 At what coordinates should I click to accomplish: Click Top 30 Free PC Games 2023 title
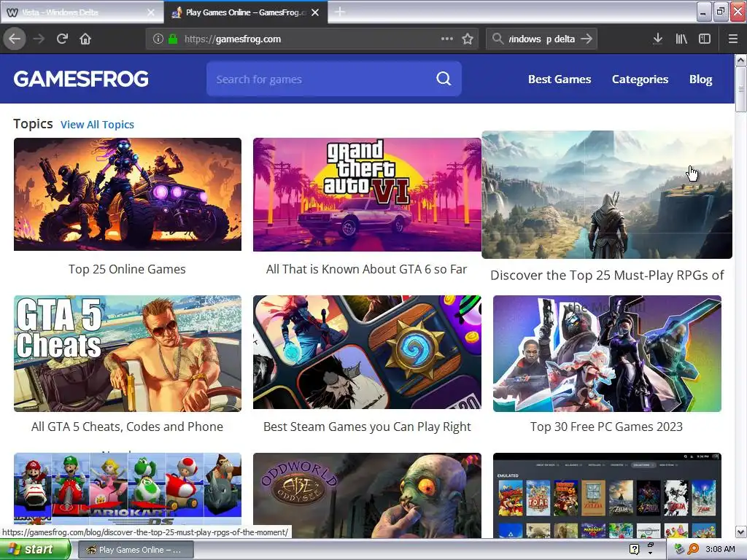606,427
